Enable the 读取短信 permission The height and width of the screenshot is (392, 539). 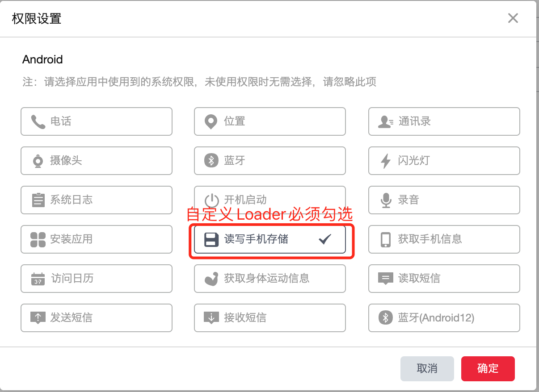point(444,279)
